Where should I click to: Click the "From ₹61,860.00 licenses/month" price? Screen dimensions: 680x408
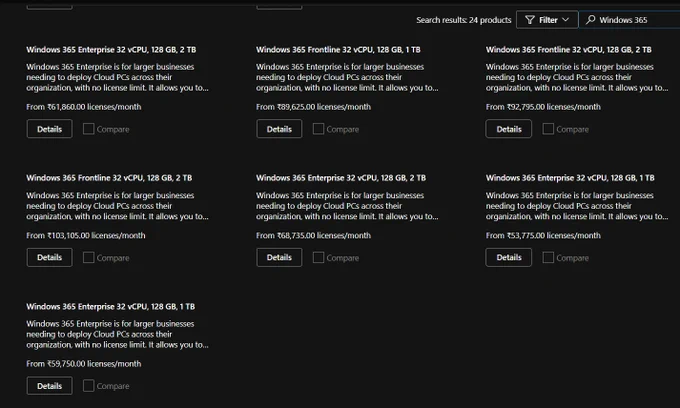84,107
